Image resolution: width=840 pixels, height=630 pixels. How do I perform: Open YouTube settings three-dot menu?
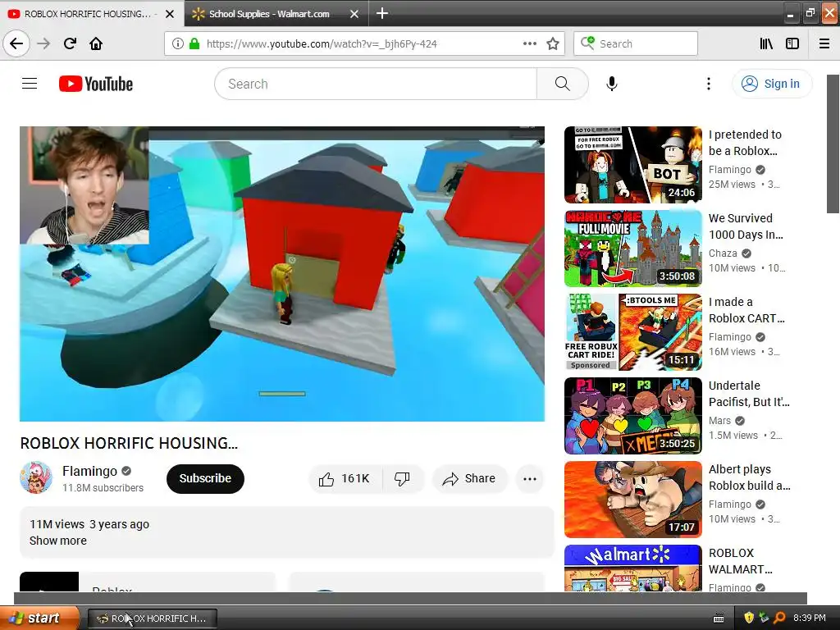point(708,84)
